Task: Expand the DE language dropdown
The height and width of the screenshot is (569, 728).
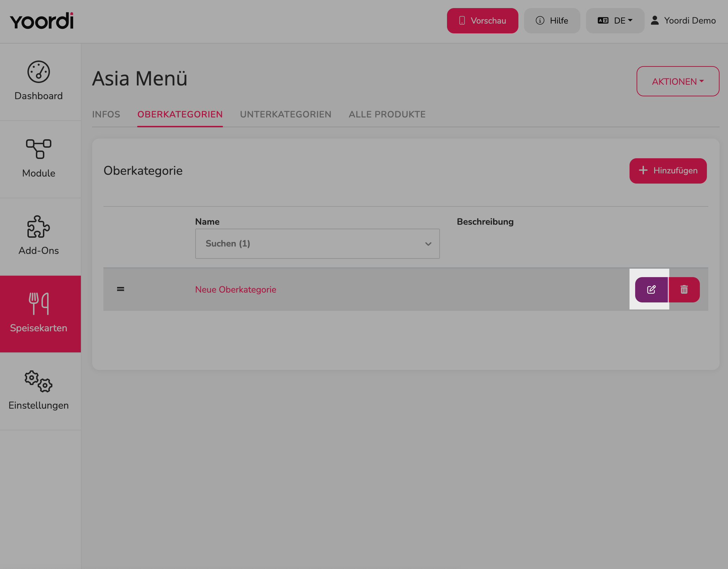Action: point(615,21)
